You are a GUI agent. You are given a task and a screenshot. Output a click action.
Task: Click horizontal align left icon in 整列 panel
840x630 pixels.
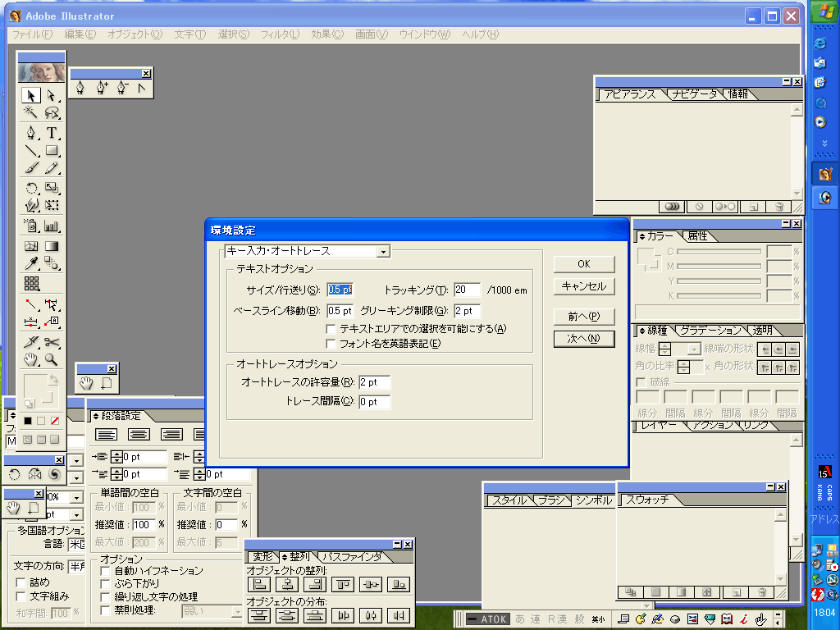pos(259,585)
